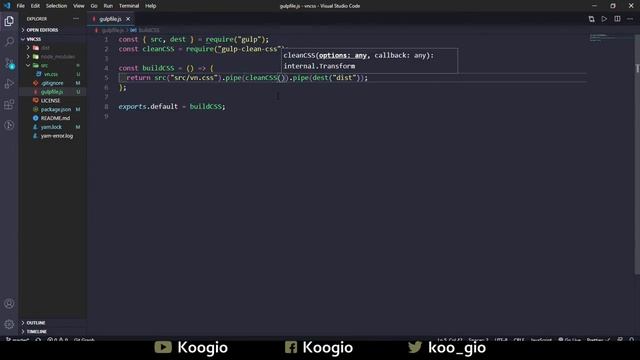Image resolution: width=640 pixels, height=360 pixels.
Task: Click the buildCSS breadcrumb segment
Action: pyautogui.click(x=149, y=30)
